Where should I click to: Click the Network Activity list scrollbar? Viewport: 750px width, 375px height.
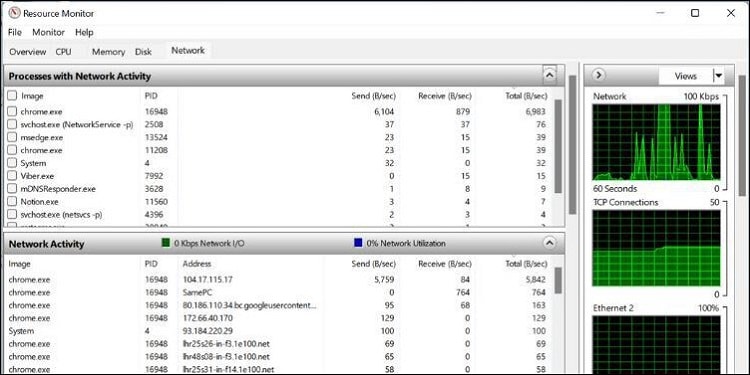click(x=558, y=280)
